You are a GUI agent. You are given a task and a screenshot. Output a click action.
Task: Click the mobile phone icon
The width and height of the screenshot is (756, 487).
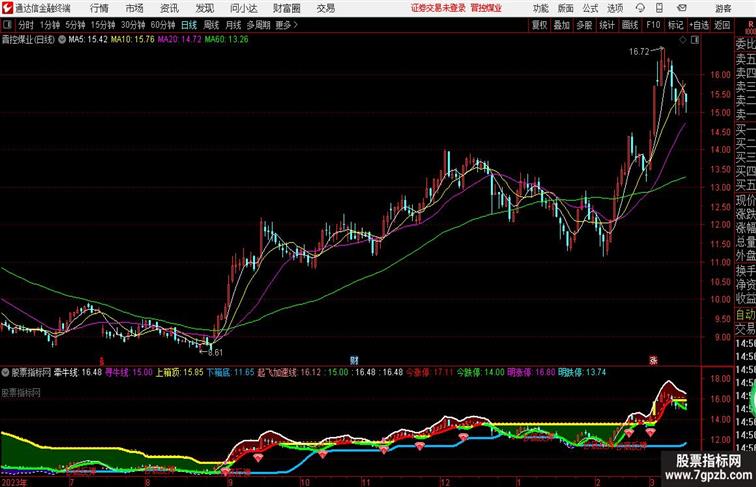pyautogui.click(x=660, y=8)
